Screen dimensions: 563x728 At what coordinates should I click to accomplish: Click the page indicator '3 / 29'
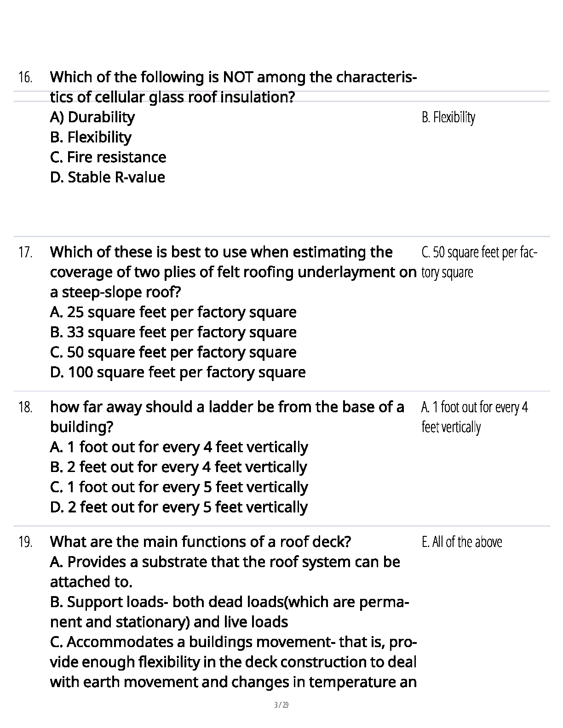click(x=281, y=705)
